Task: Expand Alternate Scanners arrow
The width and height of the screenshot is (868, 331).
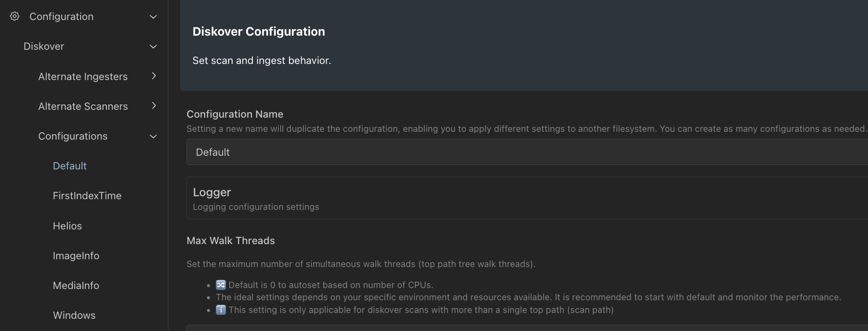Action: coord(154,105)
